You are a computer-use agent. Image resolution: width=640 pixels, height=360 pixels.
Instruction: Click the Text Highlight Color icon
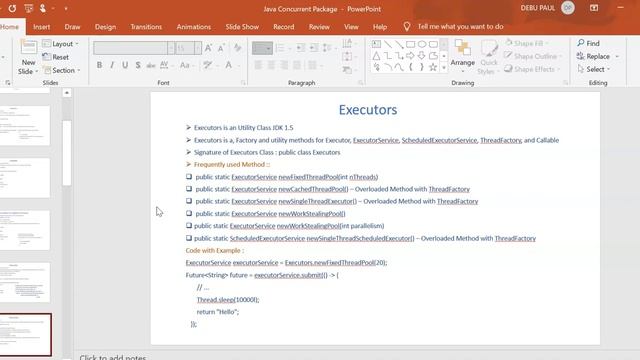click(x=209, y=65)
